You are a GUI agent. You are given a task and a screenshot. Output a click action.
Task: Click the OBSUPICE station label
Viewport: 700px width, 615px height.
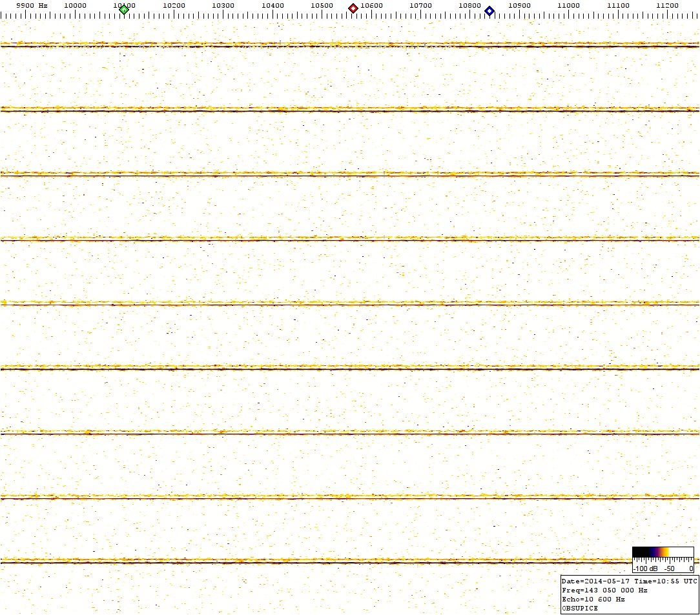point(580,608)
